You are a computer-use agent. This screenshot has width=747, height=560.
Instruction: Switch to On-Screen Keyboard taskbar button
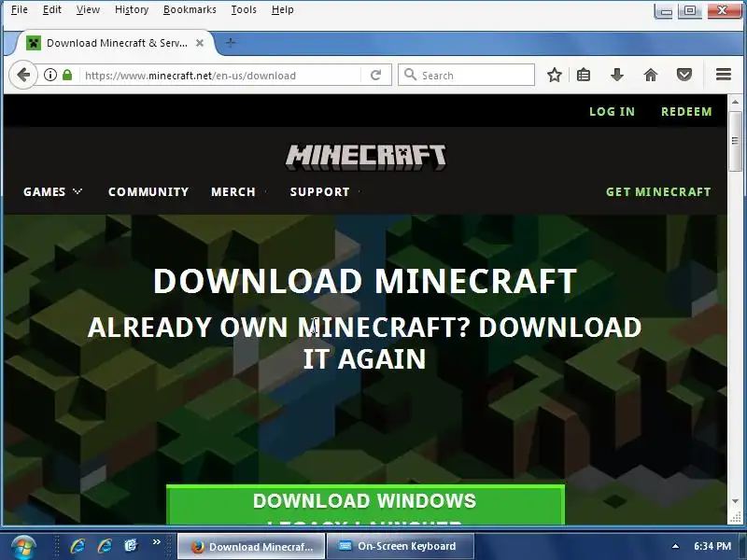point(401,546)
